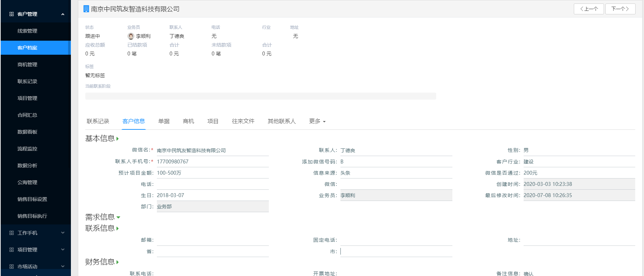
Task: Open 销售目标执行 in the sidebar
Action: pos(35,216)
